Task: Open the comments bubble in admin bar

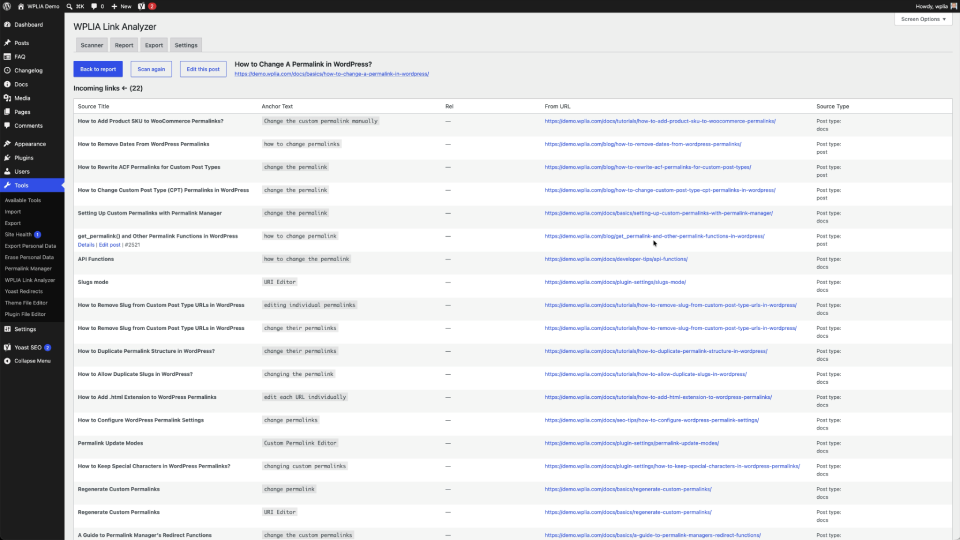Action: coord(97,6)
